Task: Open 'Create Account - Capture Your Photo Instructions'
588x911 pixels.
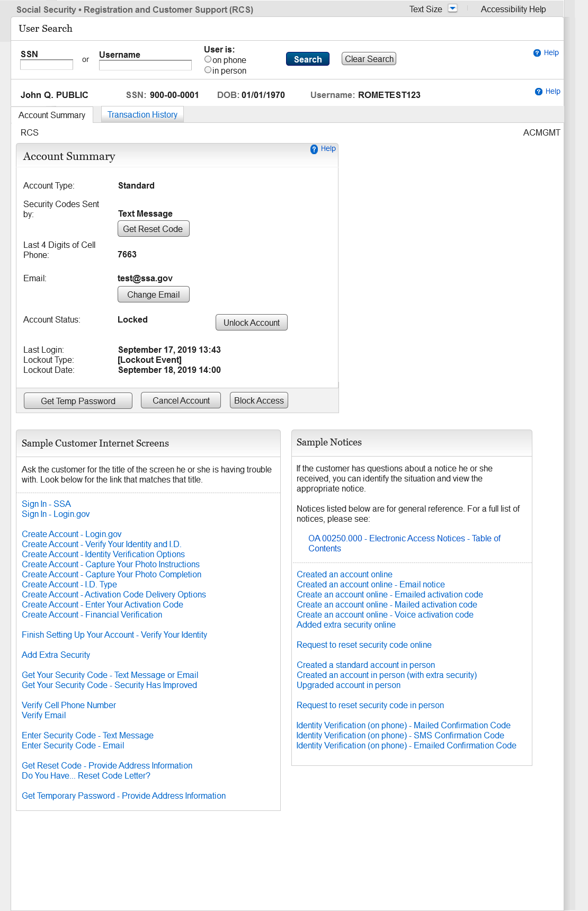Action: pyautogui.click(x=111, y=564)
